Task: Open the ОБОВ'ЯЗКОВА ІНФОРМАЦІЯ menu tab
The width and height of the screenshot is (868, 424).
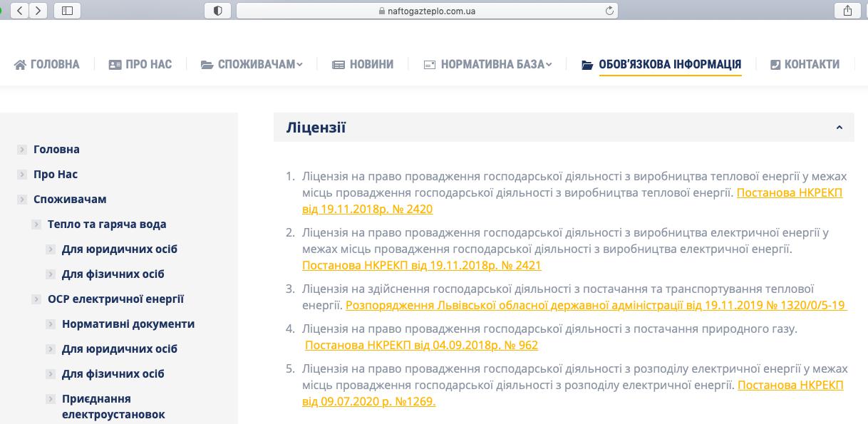Action: [669, 65]
